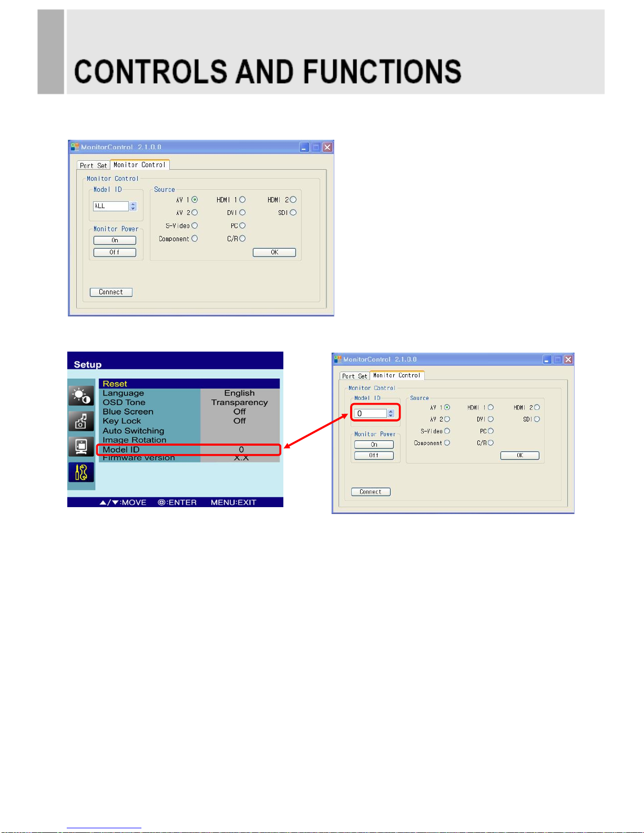Screen dimensions: 644x833
Task: Select Language row in Setup menu
Action: tap(189, 393)
